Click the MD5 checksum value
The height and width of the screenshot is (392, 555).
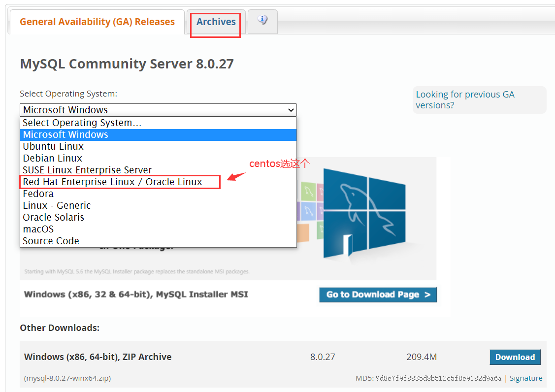point(438,379)
